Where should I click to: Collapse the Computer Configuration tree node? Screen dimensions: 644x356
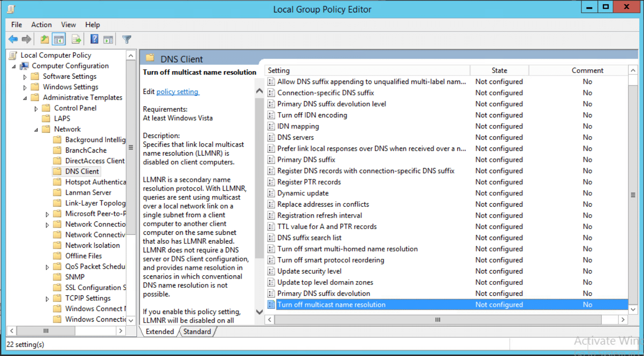click(14, 66)
